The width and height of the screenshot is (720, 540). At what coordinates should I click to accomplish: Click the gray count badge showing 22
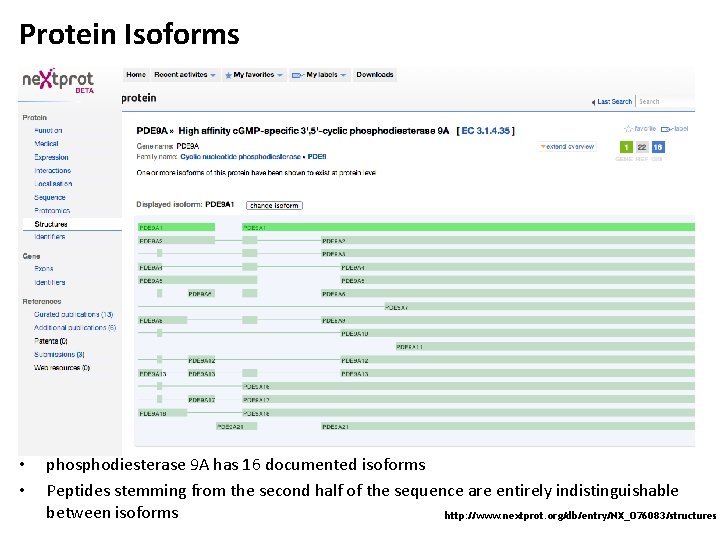coord(642,147)
